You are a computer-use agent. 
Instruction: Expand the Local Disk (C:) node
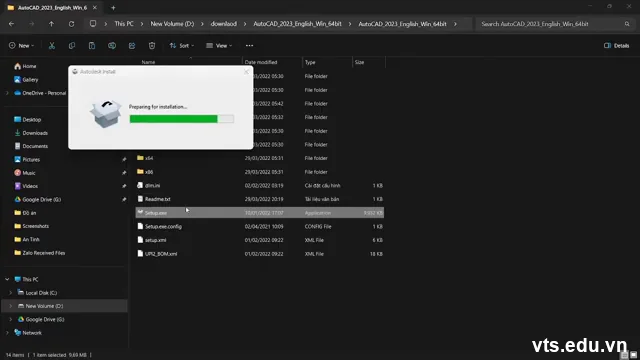tap(11, 293)
